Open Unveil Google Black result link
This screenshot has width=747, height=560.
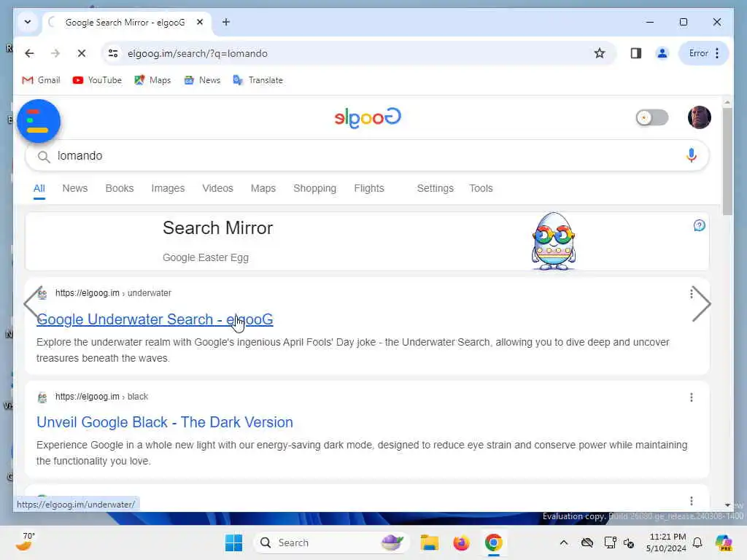[164, 422]
